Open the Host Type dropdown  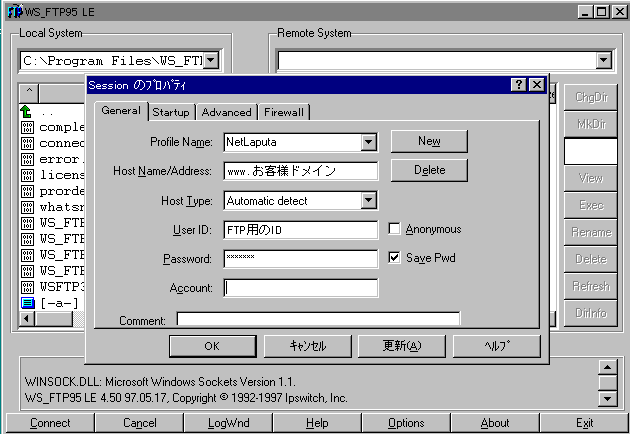368,200
